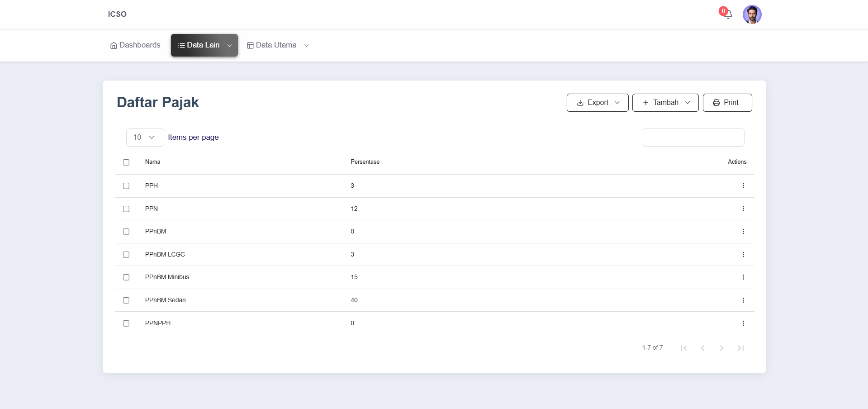Click the Print button
The height and width of the screenshot is (409, 868).
(727, 103)
